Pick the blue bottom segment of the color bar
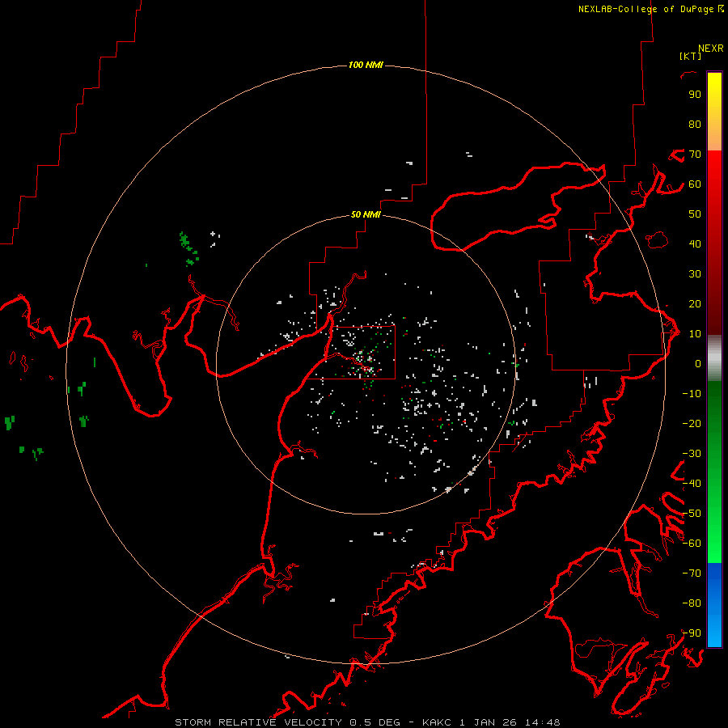Viewport: 728px width, 728px height. [x=714, y=605]
